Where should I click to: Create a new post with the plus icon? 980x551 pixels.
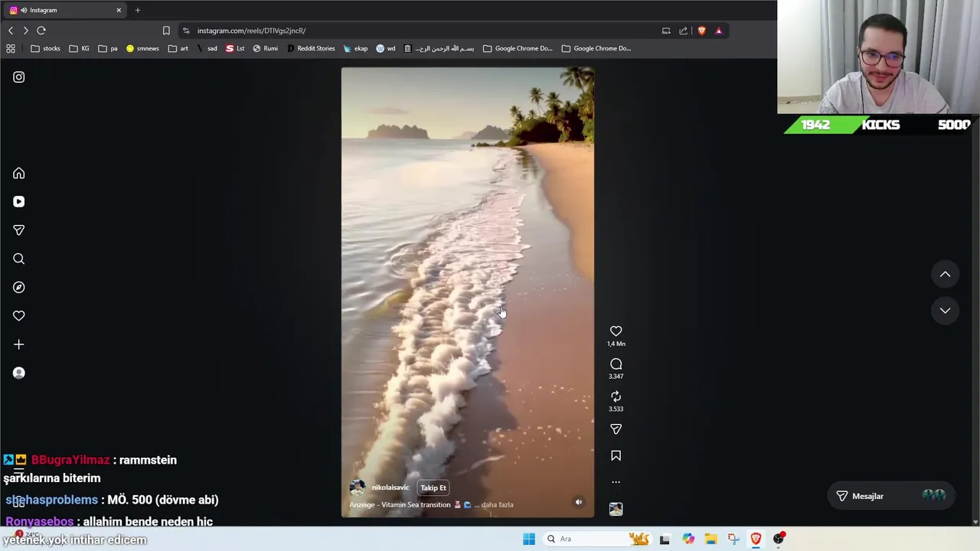click(x=18, y=344)
